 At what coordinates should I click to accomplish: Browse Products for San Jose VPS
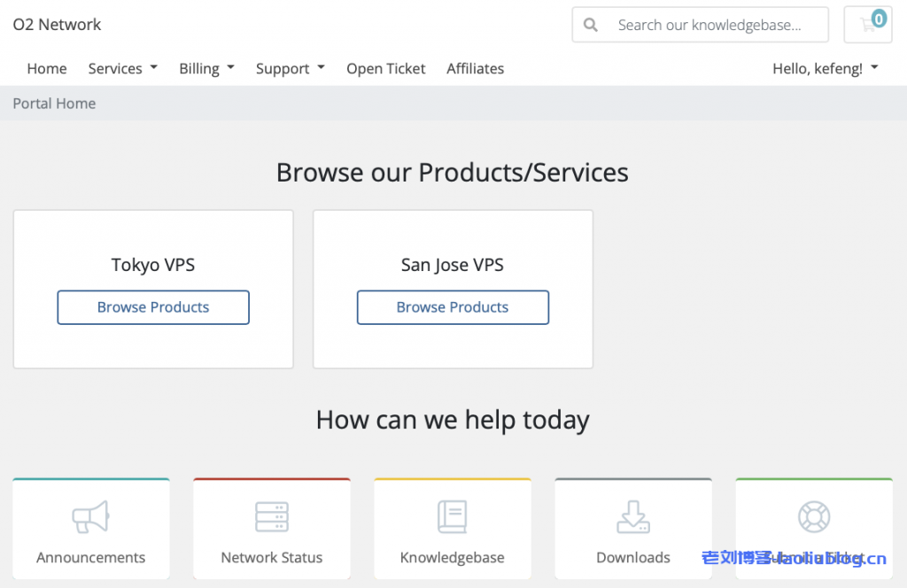coord(453,307)
